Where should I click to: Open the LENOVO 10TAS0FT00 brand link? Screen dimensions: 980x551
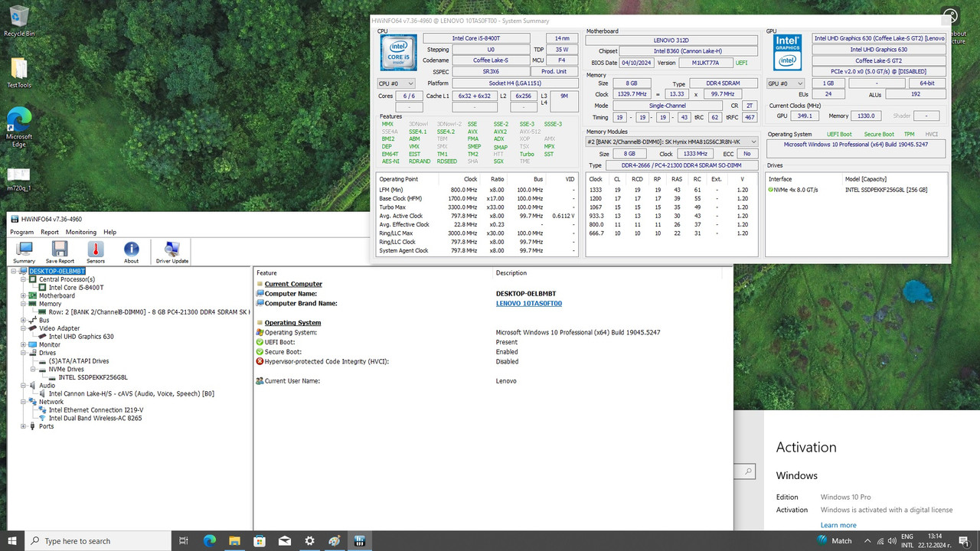[529, 303]
